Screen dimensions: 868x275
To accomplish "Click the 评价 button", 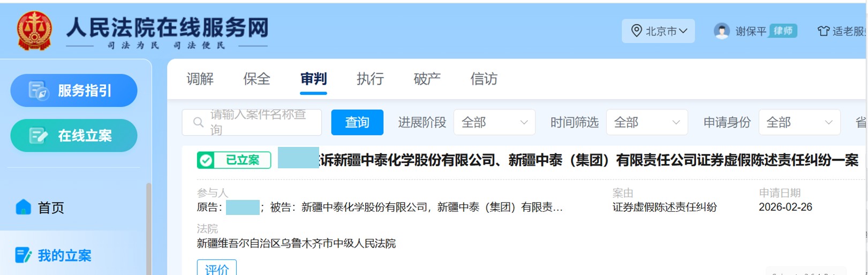I will coord(217,268).
